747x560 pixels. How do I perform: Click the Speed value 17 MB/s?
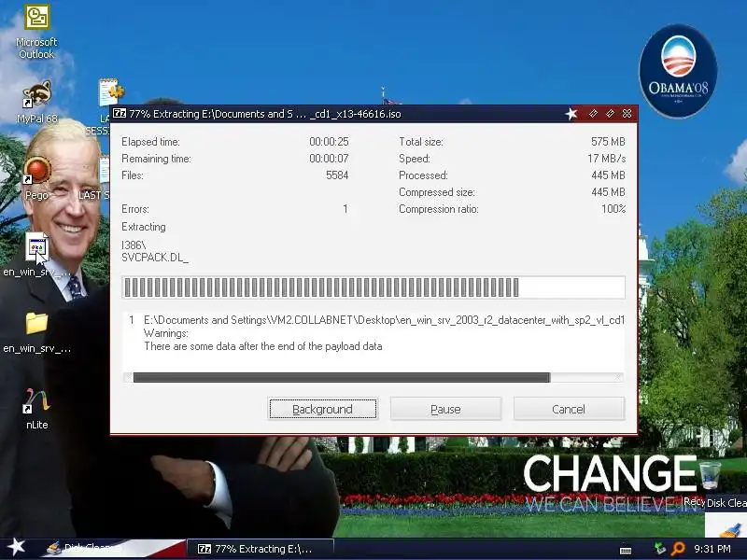click(606, 158)
